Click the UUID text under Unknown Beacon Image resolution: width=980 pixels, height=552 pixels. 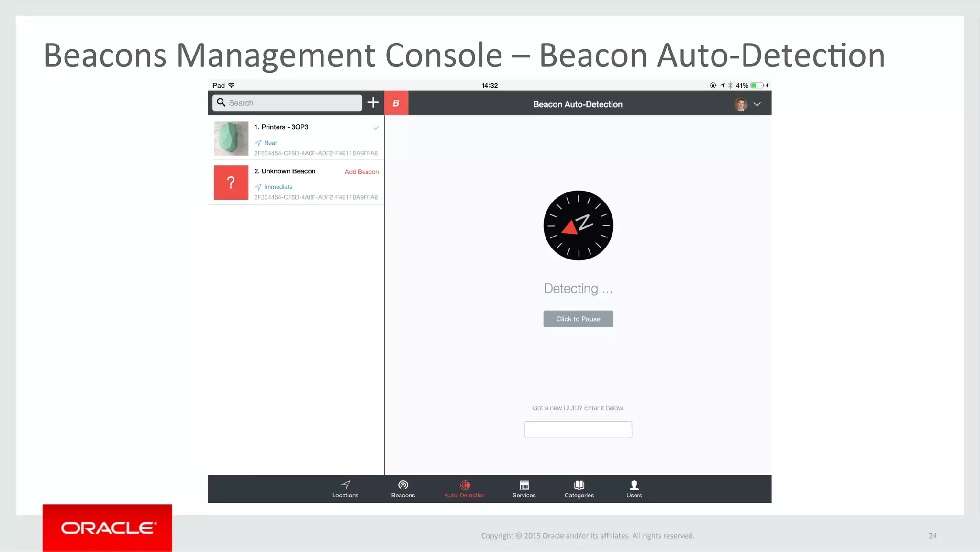(316, 197)
